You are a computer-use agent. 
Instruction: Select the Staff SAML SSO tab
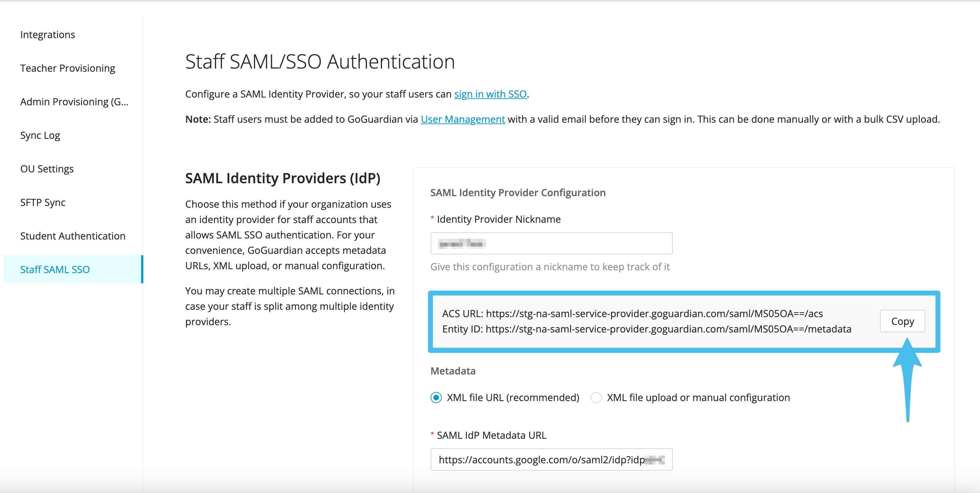pyautogui.click(x=55, y=269)
